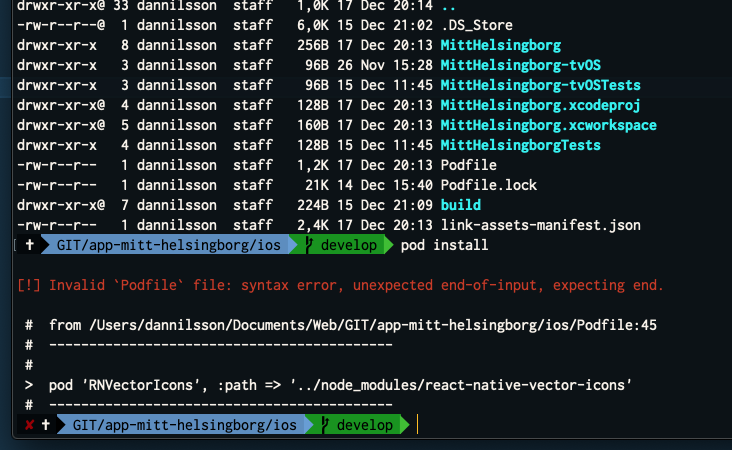Click the typed 'pod install' command
Screen dimensions: 732x450
click(444, 246)
